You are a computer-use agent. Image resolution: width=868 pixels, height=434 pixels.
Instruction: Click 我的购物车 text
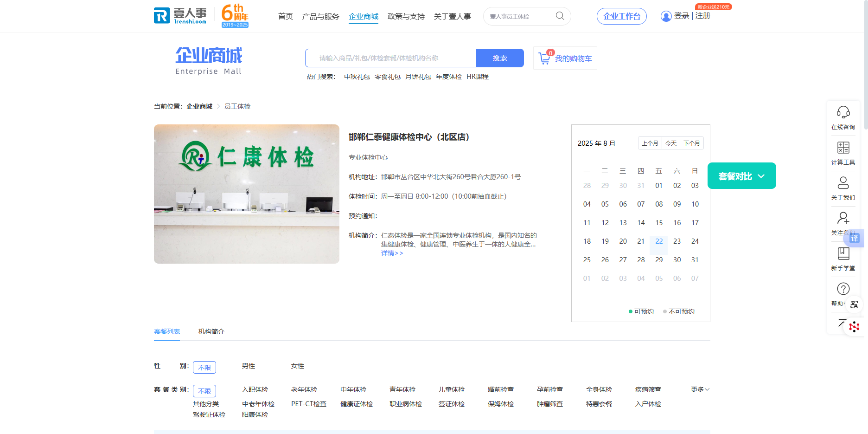[x=574, y=58]
